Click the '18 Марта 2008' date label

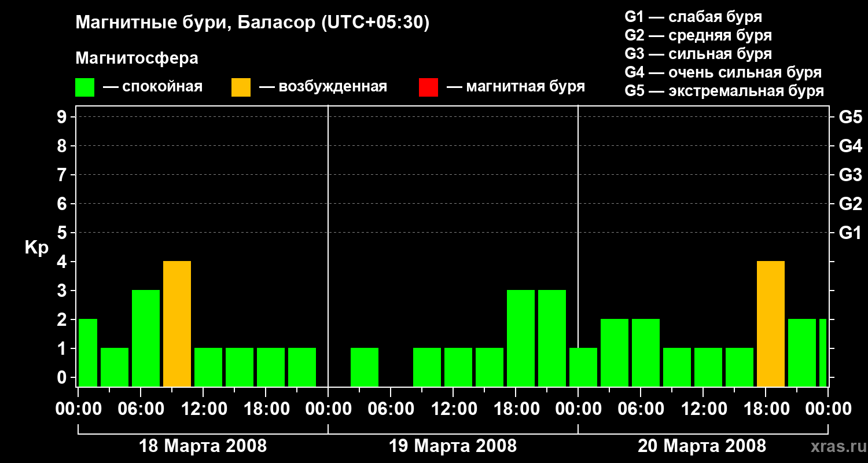(203, 446)
